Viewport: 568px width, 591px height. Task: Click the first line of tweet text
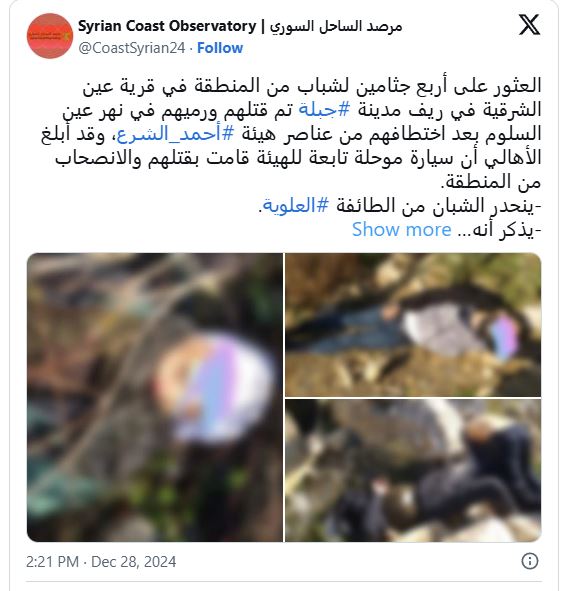coord(312,86)
